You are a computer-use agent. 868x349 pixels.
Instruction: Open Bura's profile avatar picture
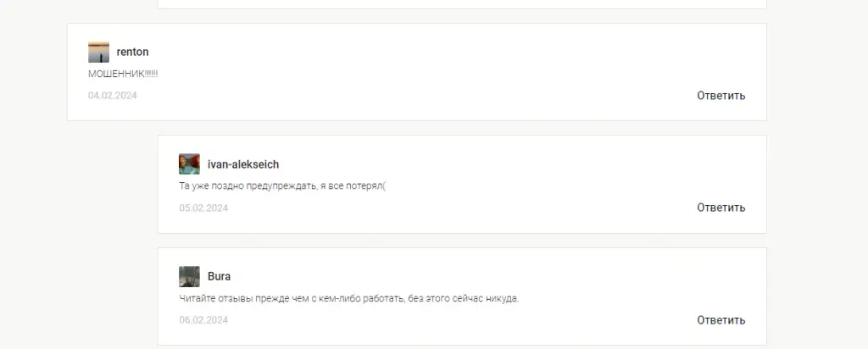(189, 276)
